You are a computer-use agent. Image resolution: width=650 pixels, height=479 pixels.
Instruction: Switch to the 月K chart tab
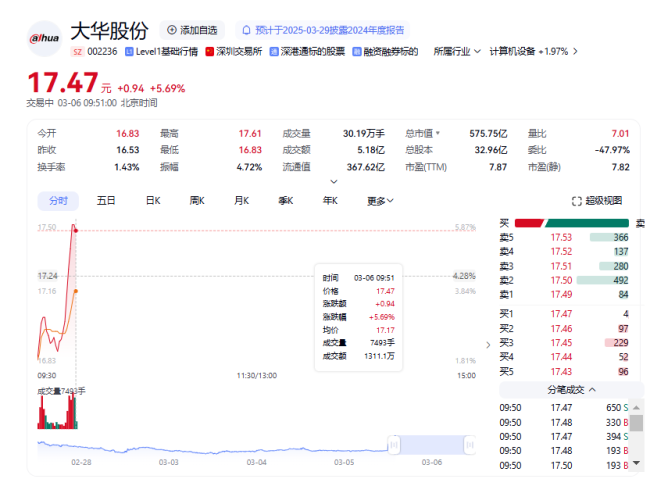[241, 201]
